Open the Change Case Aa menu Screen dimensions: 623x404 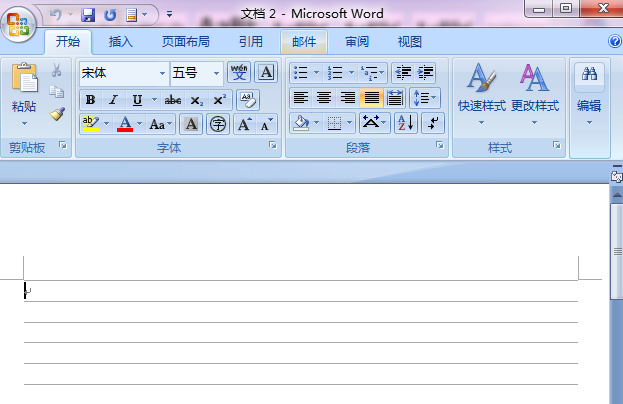[161, 124]
